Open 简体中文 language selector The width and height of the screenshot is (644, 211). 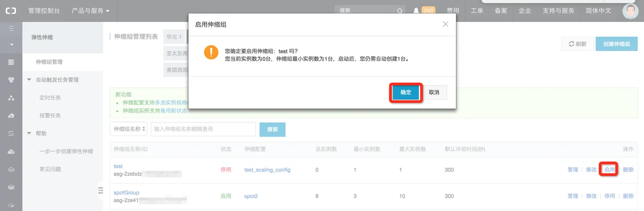(x=598, y=11)
